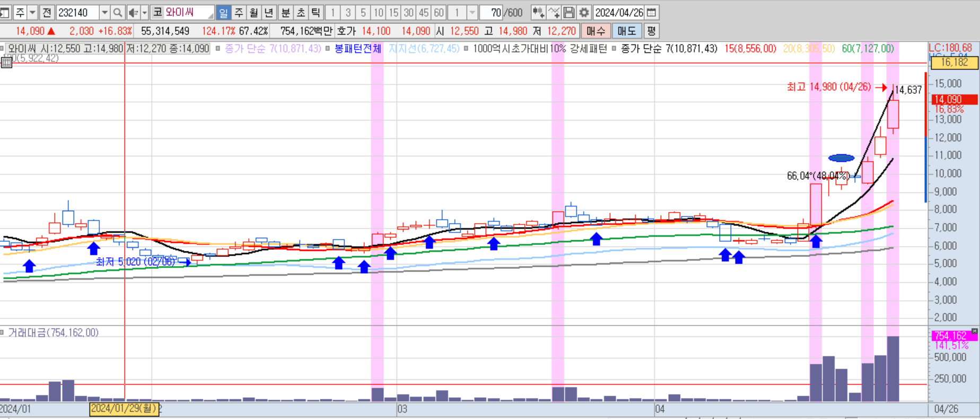Screen dimensions: 980x419
Task: Click the date field 2024/04/26
Action: 619,12
